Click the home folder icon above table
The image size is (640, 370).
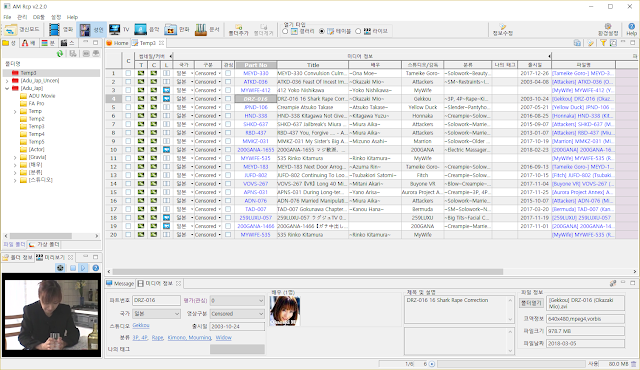(x=577, y=43)
